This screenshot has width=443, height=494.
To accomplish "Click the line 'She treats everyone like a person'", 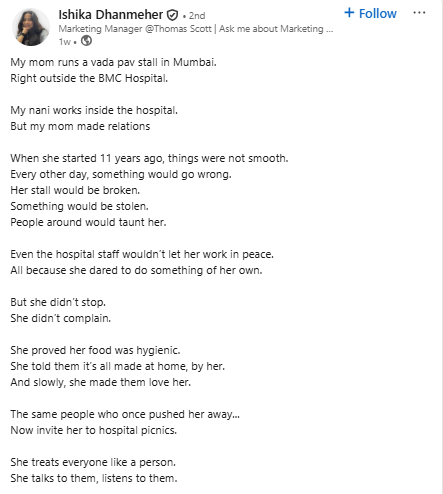I will point(93,462).
